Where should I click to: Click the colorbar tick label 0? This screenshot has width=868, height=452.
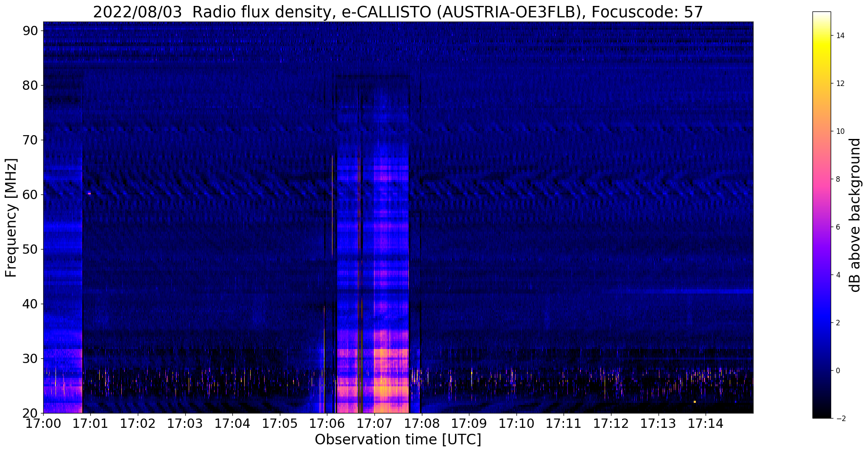pyautogui.click(x=837, y=371)
